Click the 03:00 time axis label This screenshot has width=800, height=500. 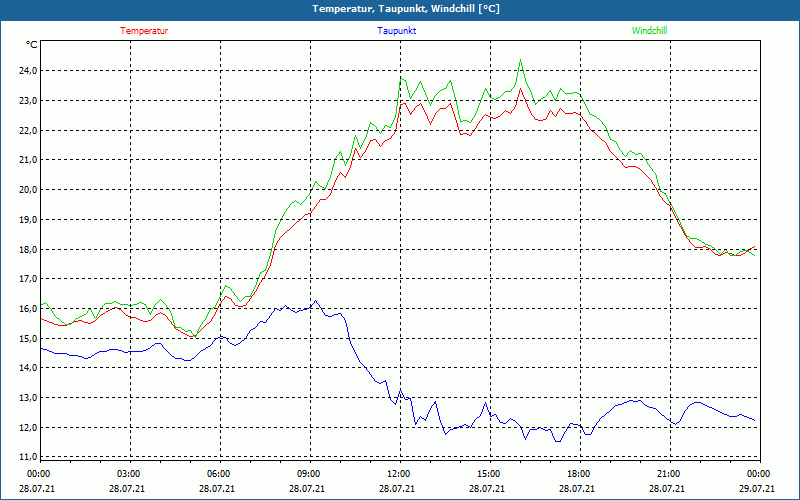pos(131,474)
